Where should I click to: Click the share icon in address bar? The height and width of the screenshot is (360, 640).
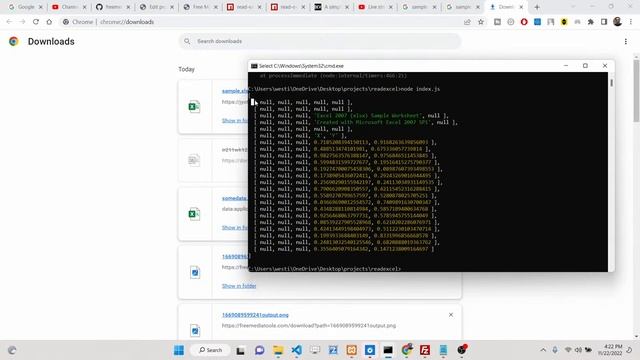click(467, 22)
